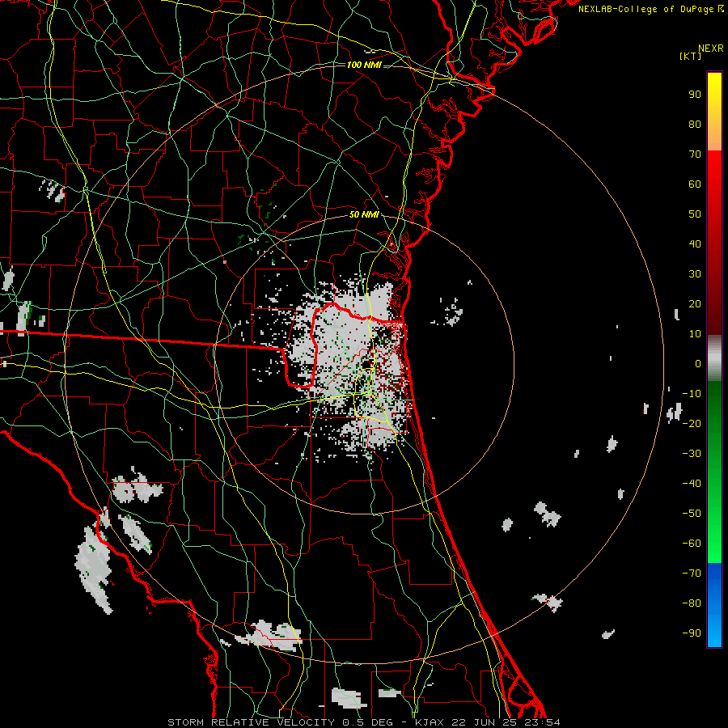
Task: Click the blue segment of the velocity color bar
Action: pos(714,605)
